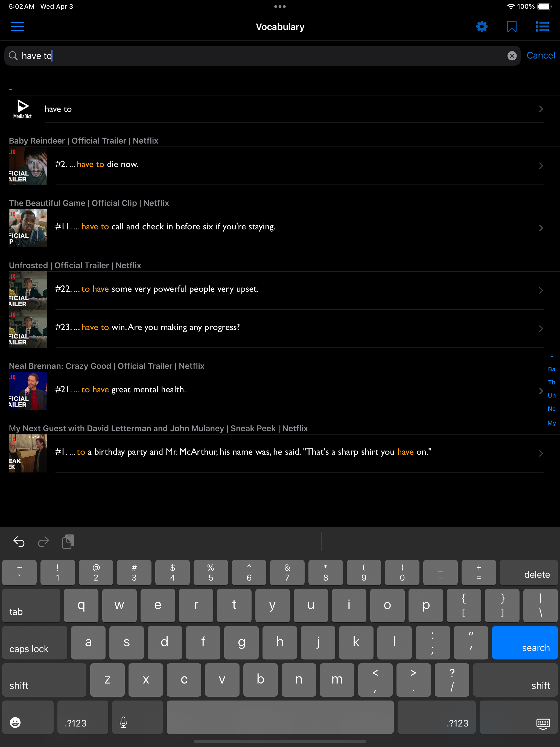560x747 pixels.
Task: Open settings gear icon
Action: click(482, 27)
